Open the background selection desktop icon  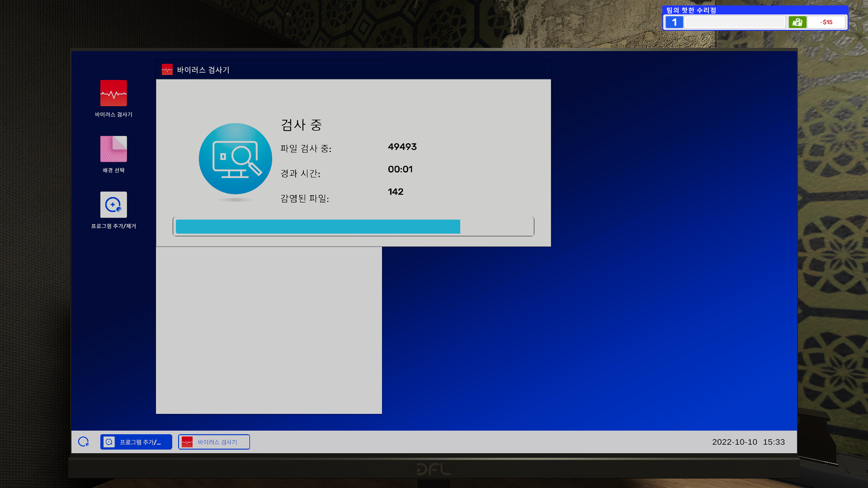(x=113, y=149)
